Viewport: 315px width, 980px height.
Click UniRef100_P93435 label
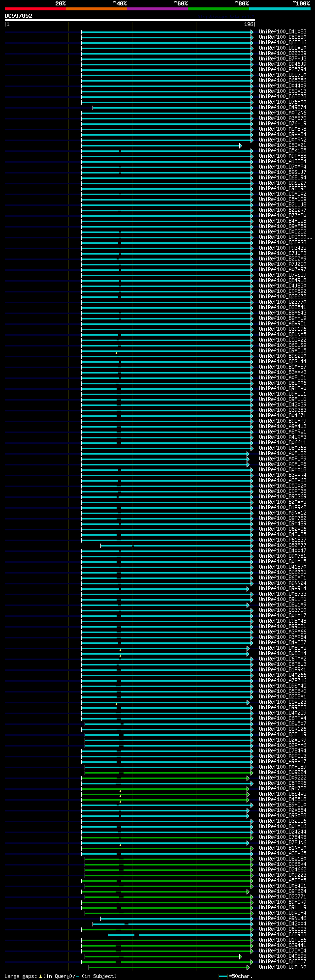(283, 248)
